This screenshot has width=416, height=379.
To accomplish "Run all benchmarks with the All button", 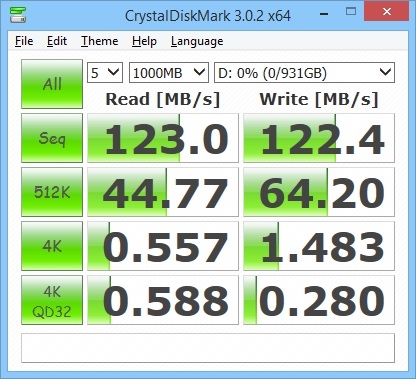I will tap(52, 84).
